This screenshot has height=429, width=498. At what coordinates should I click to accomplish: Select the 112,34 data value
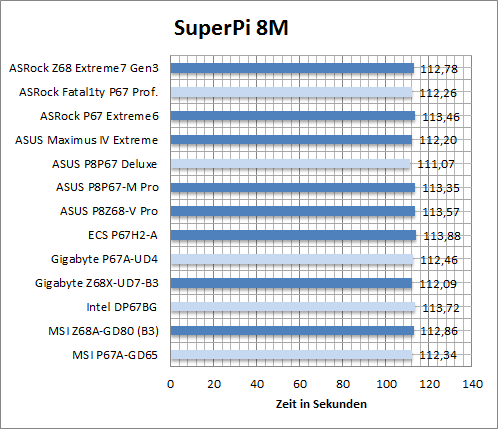438,355
